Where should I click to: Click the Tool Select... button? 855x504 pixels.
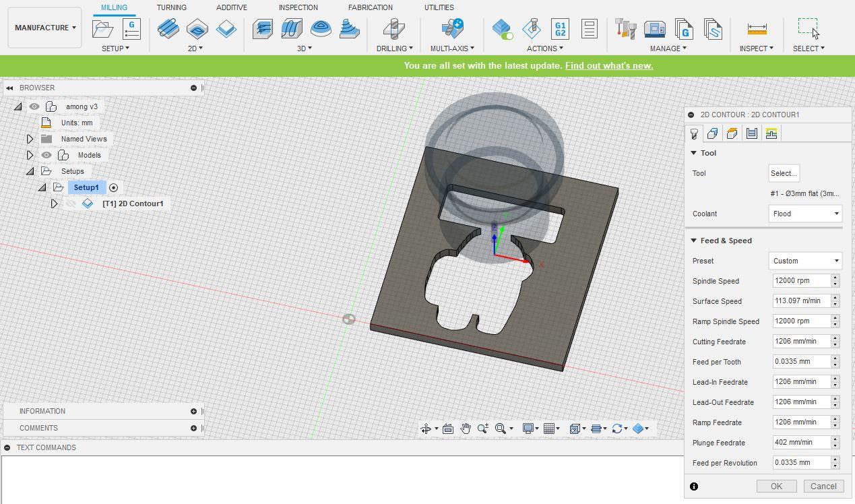(784, 173)
